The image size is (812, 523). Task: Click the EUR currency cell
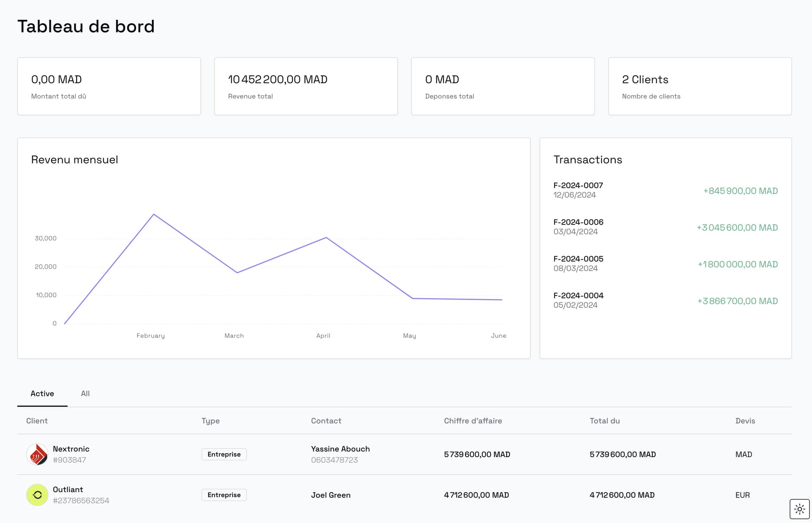pyautogui.click(x=743, y=495)
